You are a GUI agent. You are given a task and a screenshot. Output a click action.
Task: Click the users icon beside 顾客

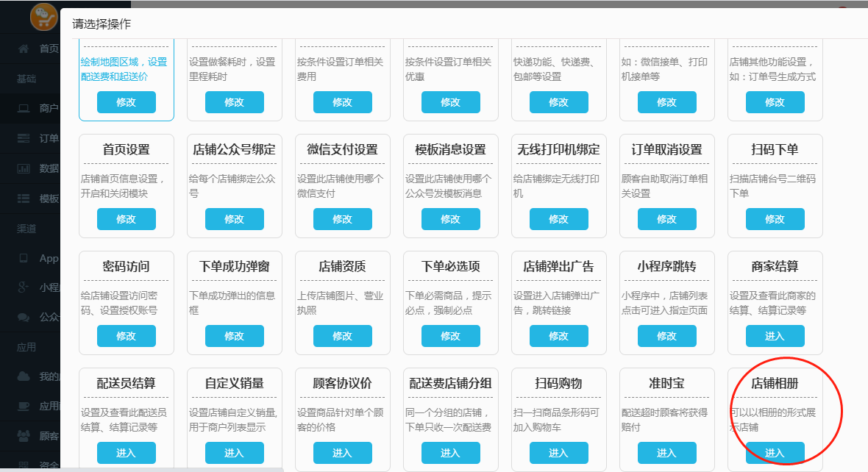click(24, 436)
